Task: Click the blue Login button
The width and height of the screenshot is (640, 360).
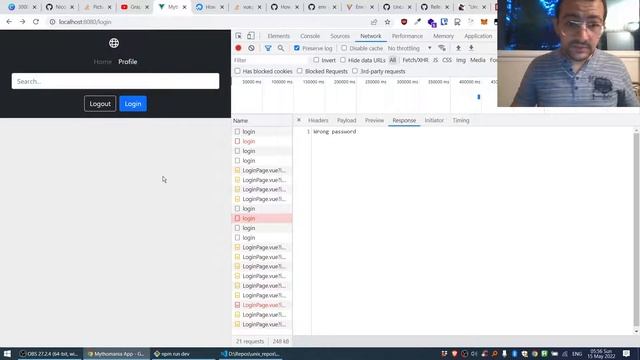Action: (x=133, y=104)
